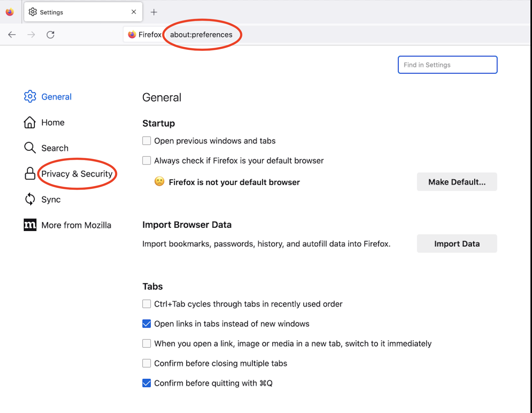Enable Open previous windows and tabs
This screenshot has height=413, width=532.
tap(147, 141)
